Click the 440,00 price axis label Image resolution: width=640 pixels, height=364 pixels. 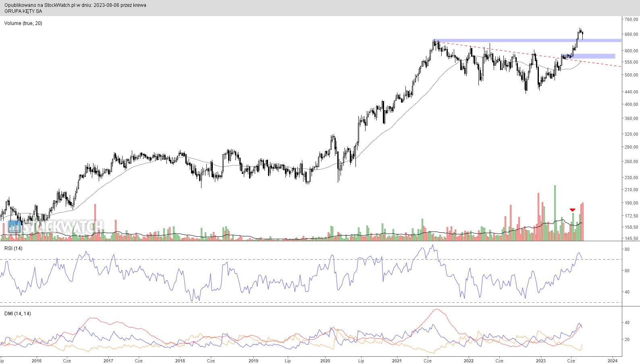tap(632, 92)
